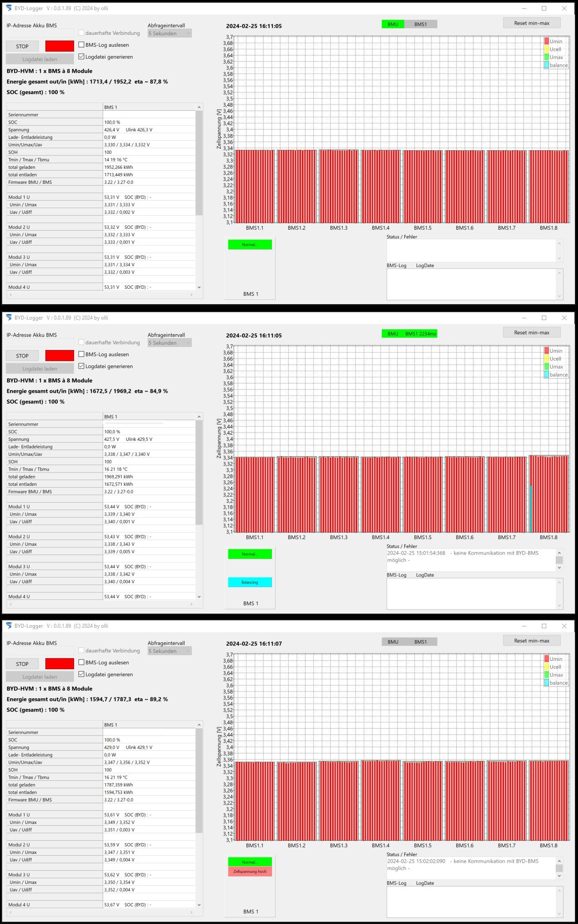Click the cyan Balancing status indicator
Viewport: 578px width, 924px height.
[x=250, y=582]
